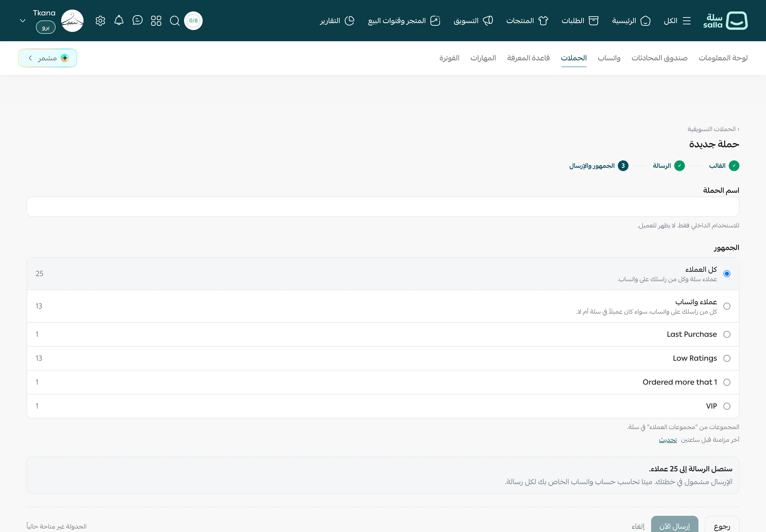Viewport: 766px width, 532px height.
Task: Switch to واتساب tab
Action: [x=609, y=58]
